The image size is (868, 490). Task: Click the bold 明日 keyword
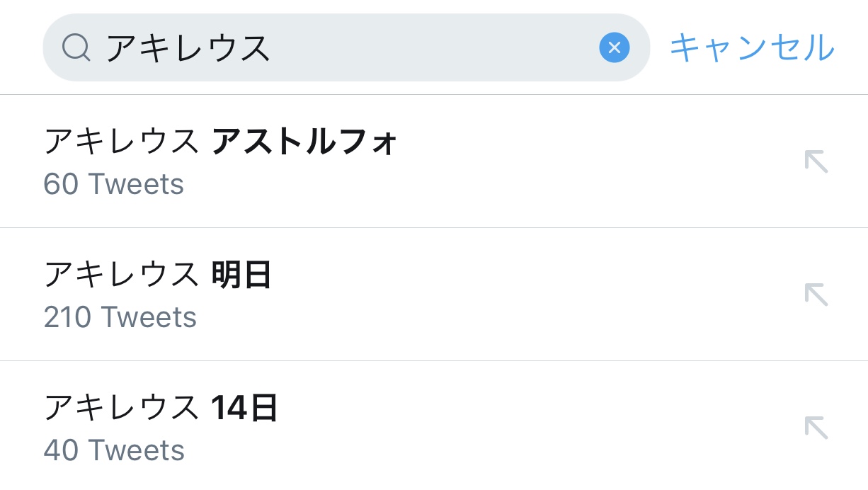tap(241, 275)
